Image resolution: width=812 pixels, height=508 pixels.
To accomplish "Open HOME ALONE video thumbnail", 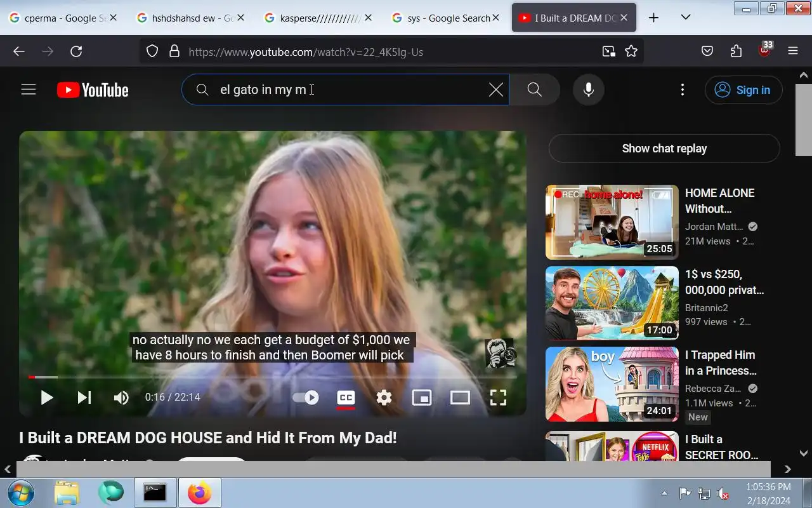I will [612, 222].
